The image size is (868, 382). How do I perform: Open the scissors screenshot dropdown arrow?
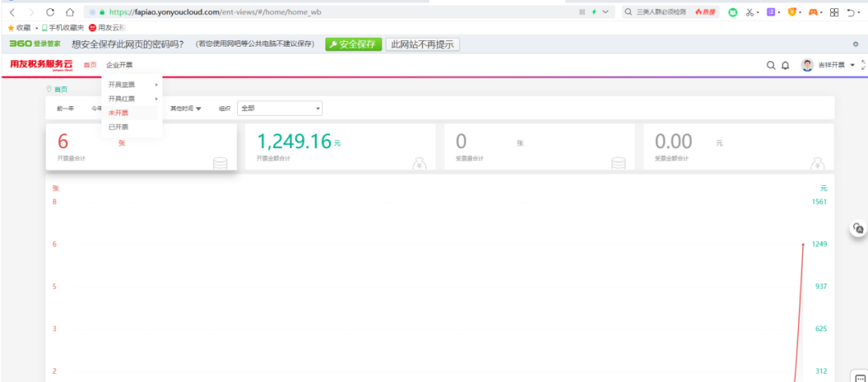[x=759, y=12]
